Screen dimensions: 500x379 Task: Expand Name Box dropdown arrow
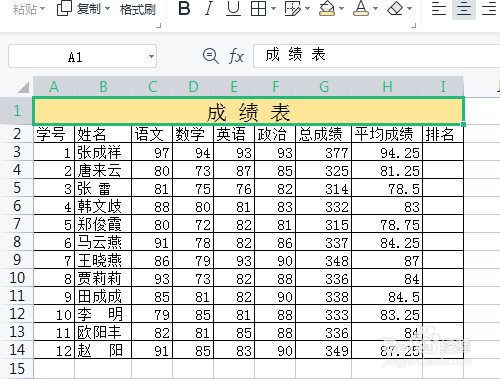[x=151, y=56]
